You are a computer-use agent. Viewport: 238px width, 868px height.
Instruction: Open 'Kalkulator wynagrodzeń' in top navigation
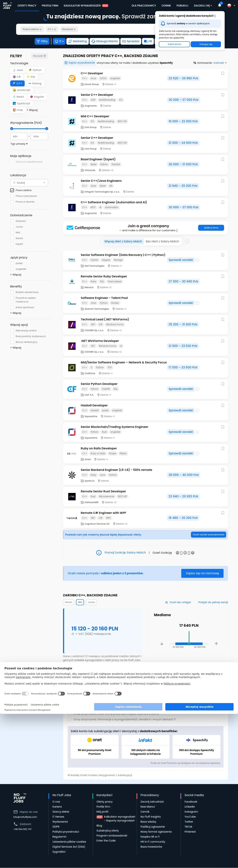tap(82, 5)
